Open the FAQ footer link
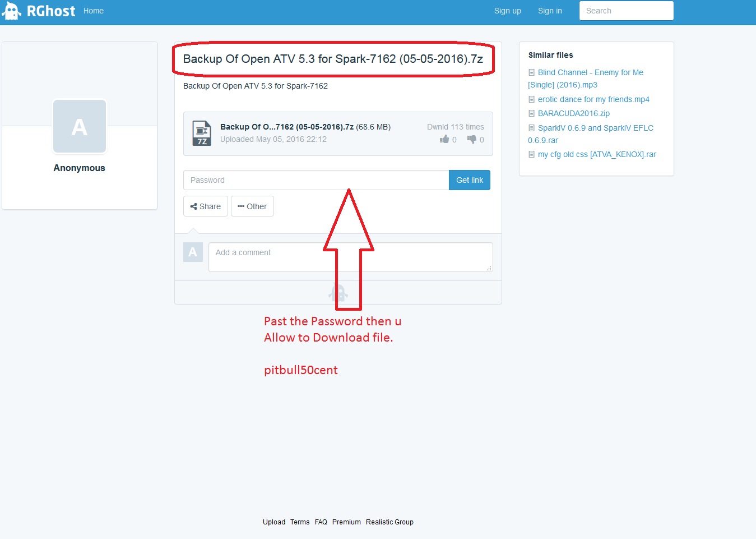Viewport: 756px width, 539px height. [321, 522]
